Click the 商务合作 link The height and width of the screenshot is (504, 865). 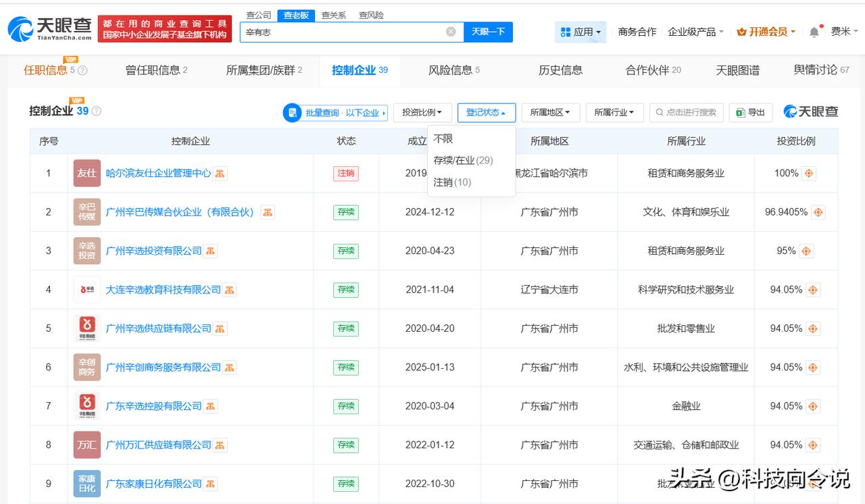pyautogui.click(x=637, y=32)
